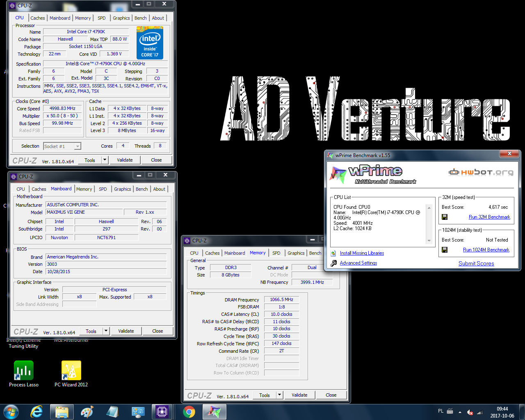
Task: Click the Submit Scores link
Action: tap(476, 263)
